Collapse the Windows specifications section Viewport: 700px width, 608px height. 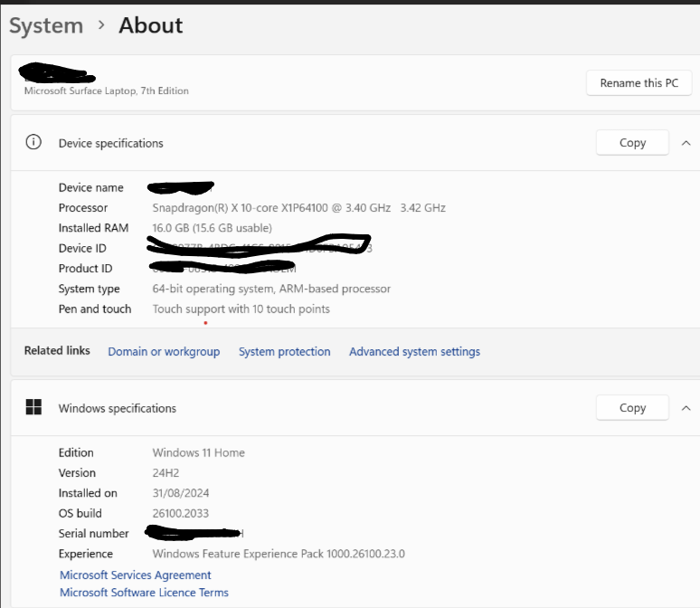coord(686,408)
